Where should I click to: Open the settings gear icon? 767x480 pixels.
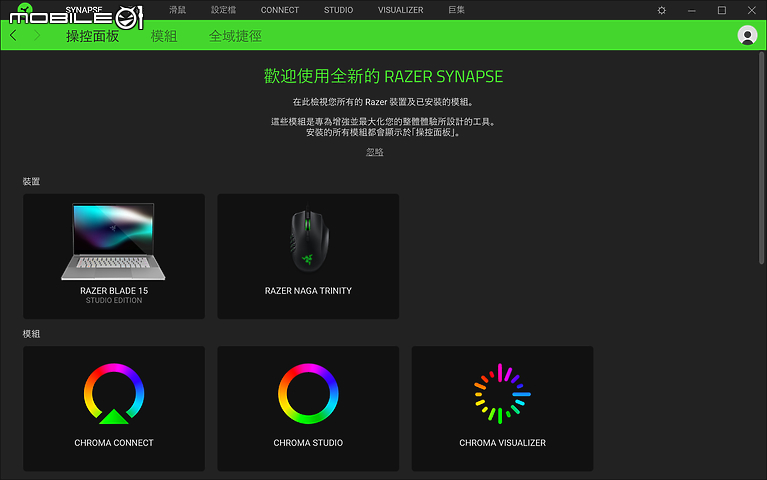click(661, 10)
